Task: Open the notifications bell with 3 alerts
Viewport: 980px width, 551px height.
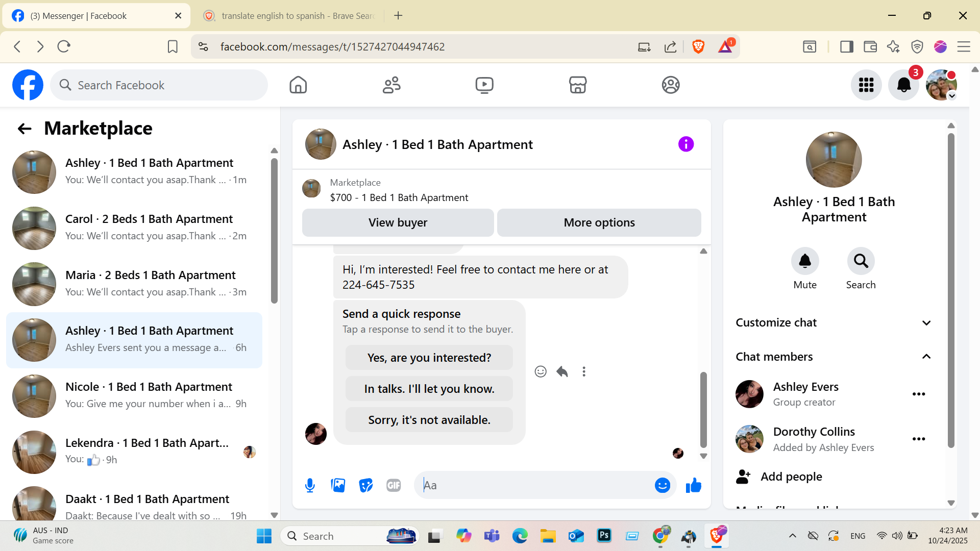Action: (904, 85)
